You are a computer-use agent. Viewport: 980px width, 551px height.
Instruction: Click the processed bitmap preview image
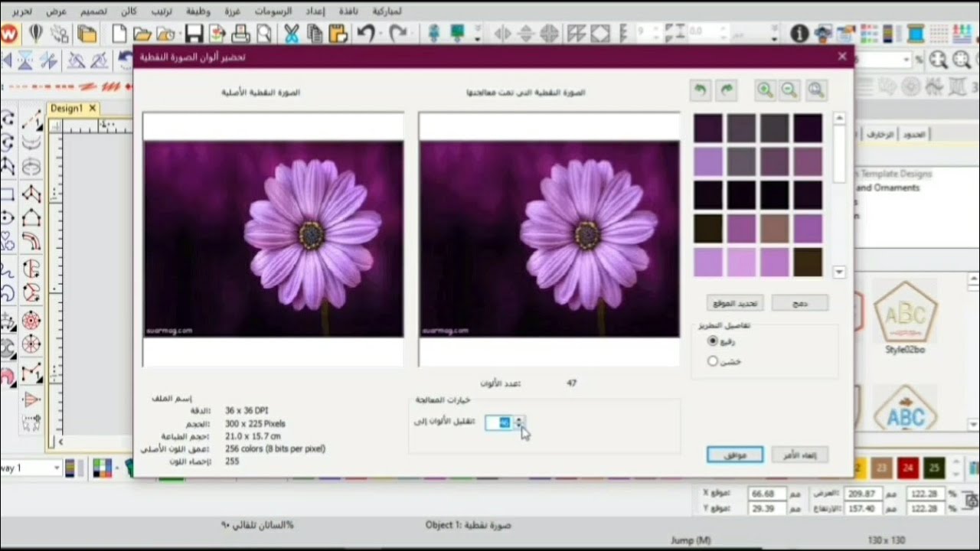pos(549,239)
